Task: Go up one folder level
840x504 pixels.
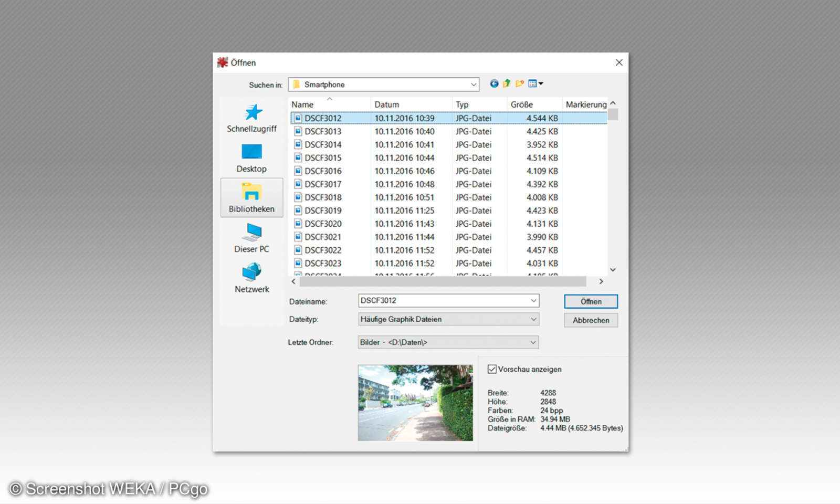Action: click(x=507, y=83)
